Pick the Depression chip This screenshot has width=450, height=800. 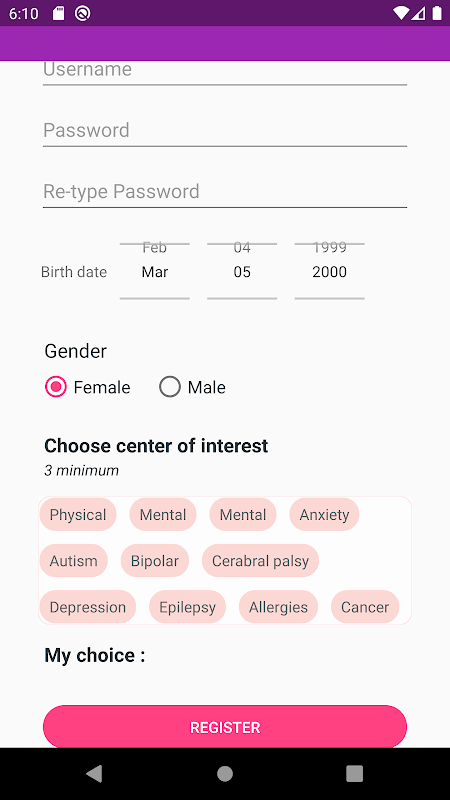(88, 607)
